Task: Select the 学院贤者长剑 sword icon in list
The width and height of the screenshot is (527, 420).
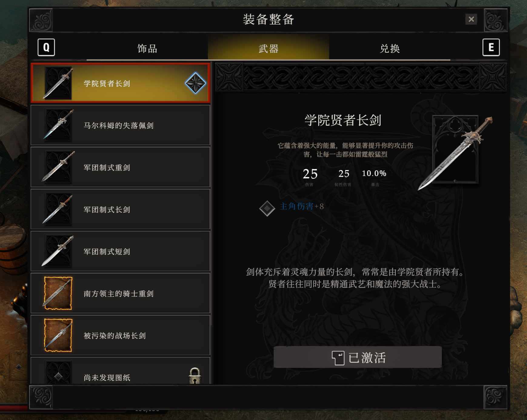Action: [x=58, y=83]
